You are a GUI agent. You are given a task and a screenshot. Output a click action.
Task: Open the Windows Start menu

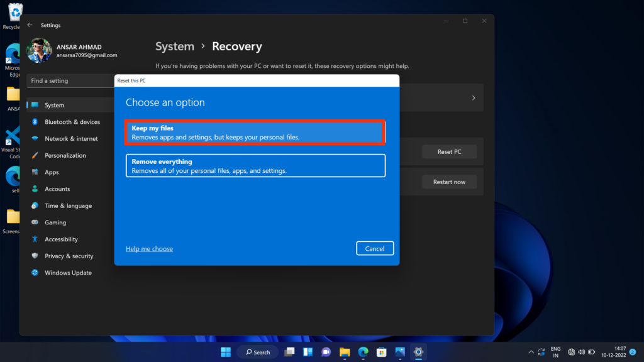click(x=226, y=352)
